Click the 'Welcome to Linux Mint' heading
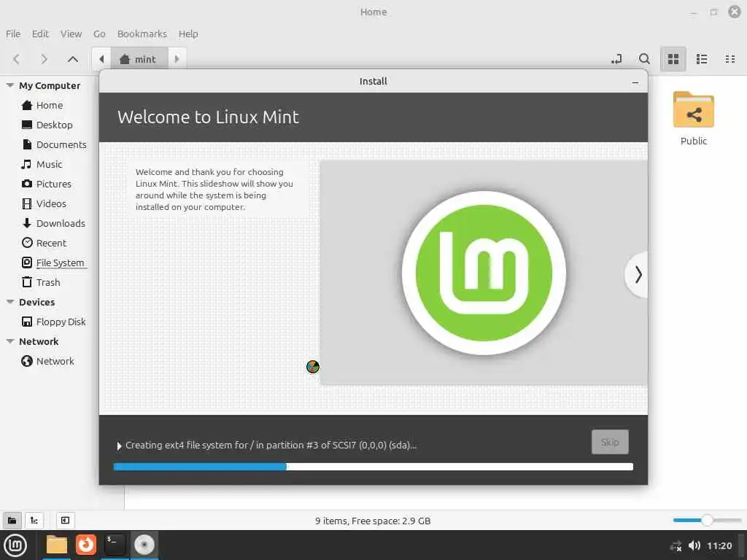Screen dimensions: 747x560 [x=208, y=117]
